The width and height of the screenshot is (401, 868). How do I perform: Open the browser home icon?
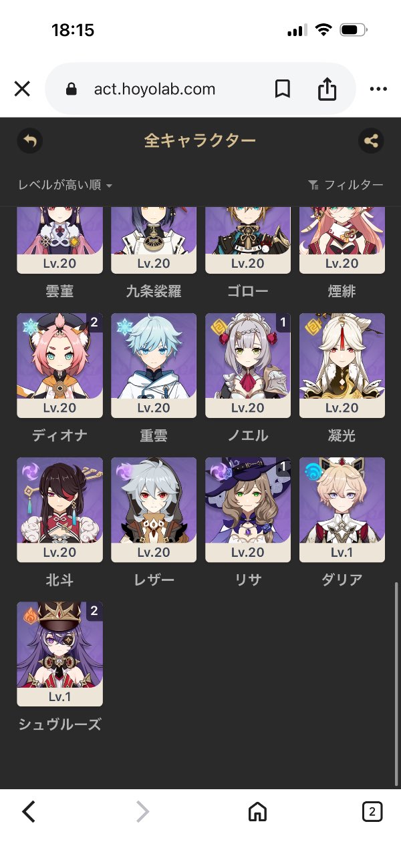[x=257, y=812]
